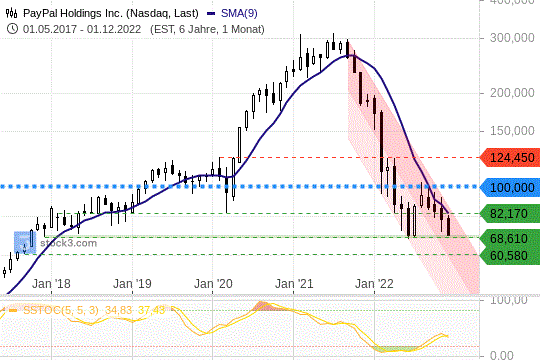Click the small orange SSTOC legend marker
The image size is (540, 360).
tap(13, 310)
